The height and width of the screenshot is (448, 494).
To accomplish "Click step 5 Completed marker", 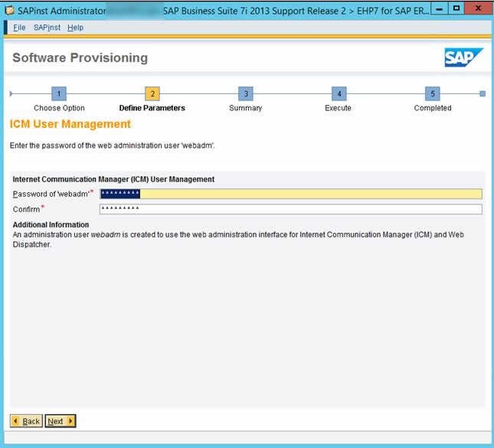I will 433,93.
